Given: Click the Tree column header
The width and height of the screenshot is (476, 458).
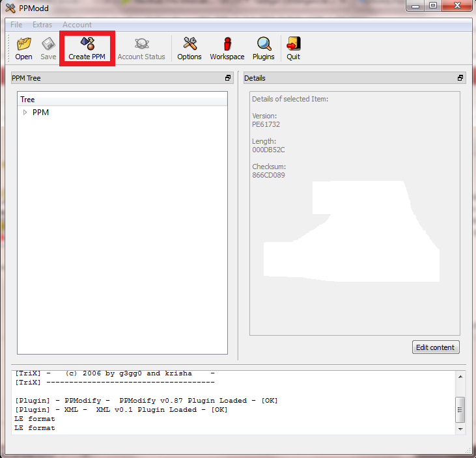Looking at the screenshot, I should 122,100.
